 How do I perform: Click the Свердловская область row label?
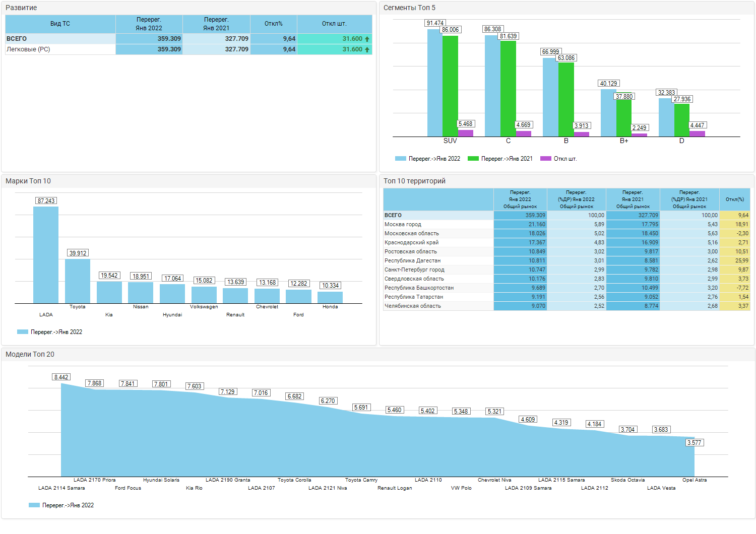click(x=414, y=279)
